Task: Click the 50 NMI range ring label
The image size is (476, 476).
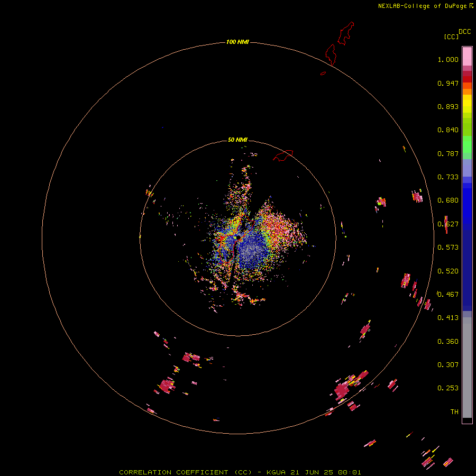Action: pyautogui.click(x=237, y=140)
